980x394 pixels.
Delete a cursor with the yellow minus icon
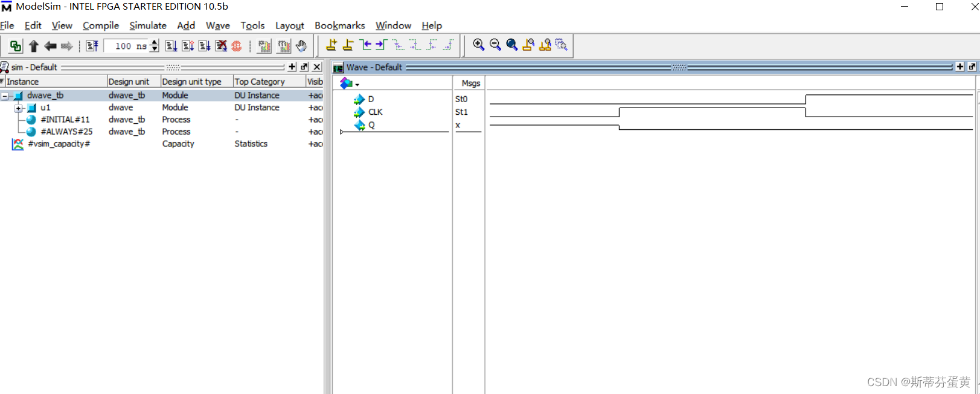click(x=348, y=45)
